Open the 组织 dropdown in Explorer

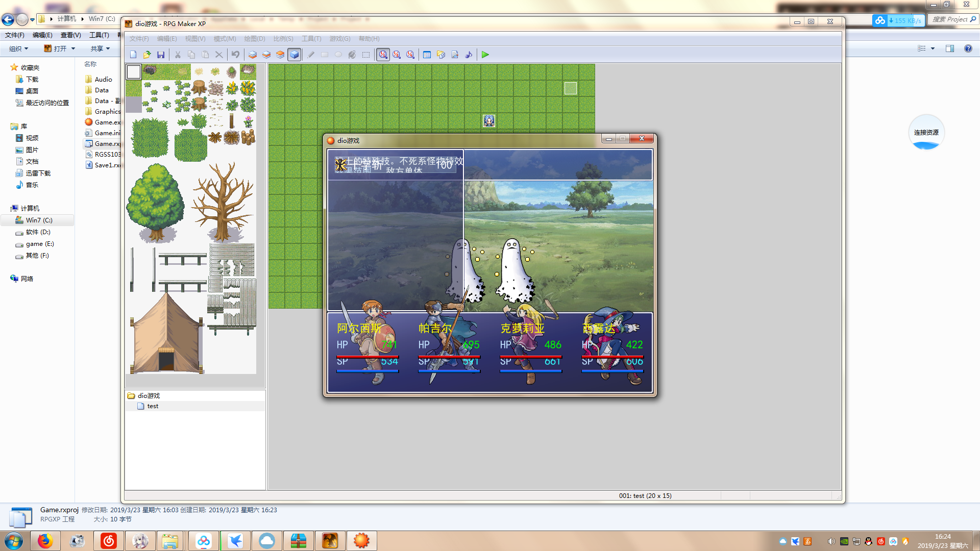coord(18,48)
